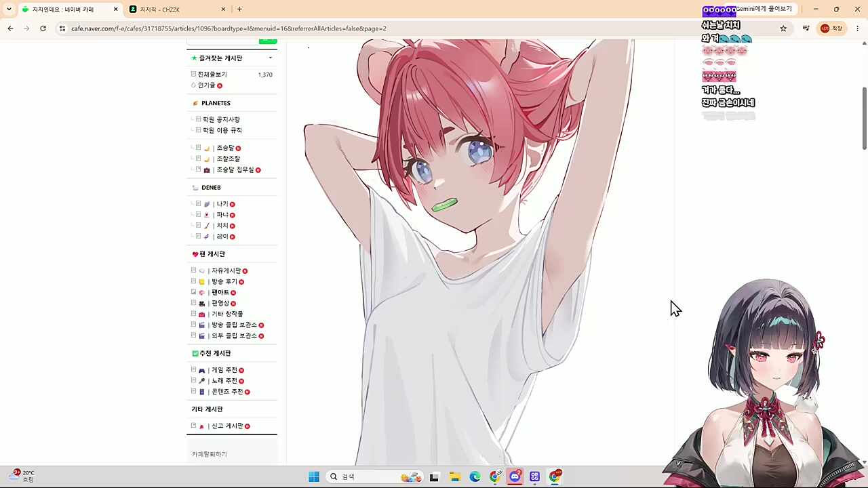Open the Chrome profile button
The width and height of the screenshot is (868, 488).
pos(831,28)
